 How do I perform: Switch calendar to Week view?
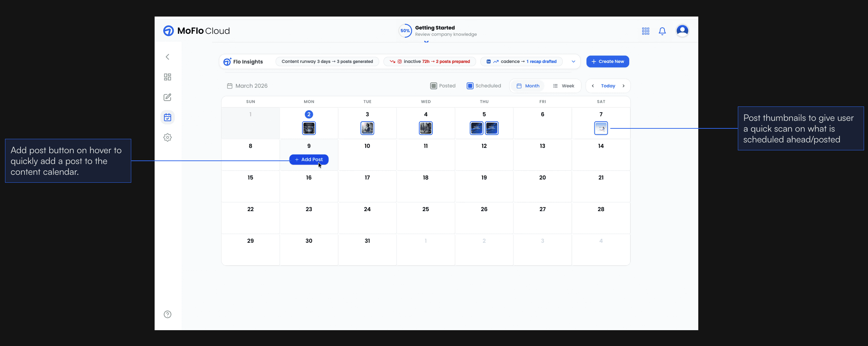564,86
